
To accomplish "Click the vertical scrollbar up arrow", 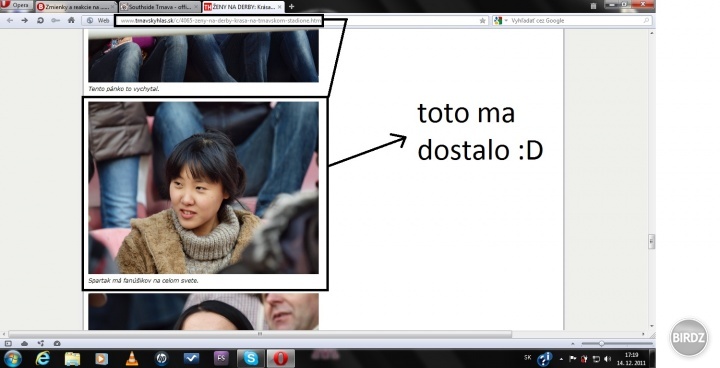I will 651,33.
